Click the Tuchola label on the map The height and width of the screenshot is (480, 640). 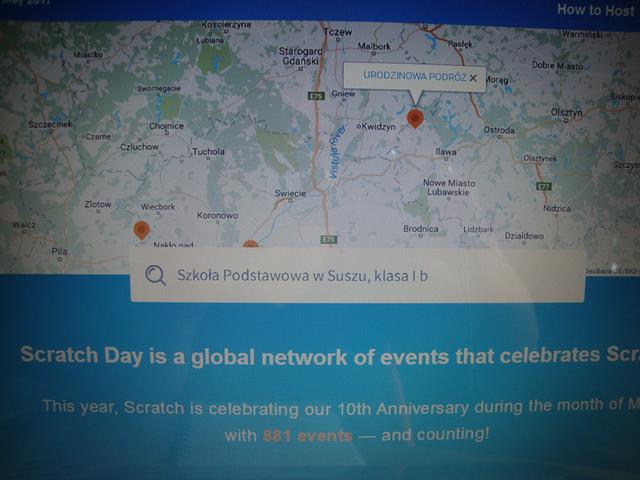click(x=208, y=151)
